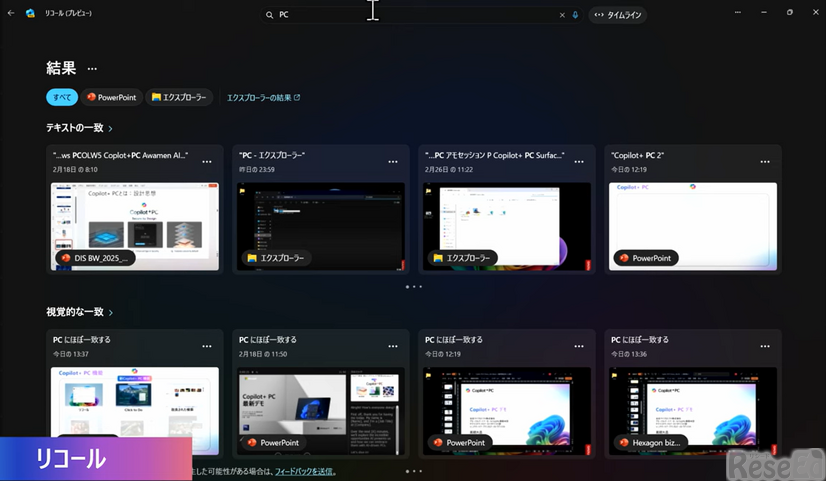826x481 pixels.
Task: Open the title bar more options menu
Action: 737,13
